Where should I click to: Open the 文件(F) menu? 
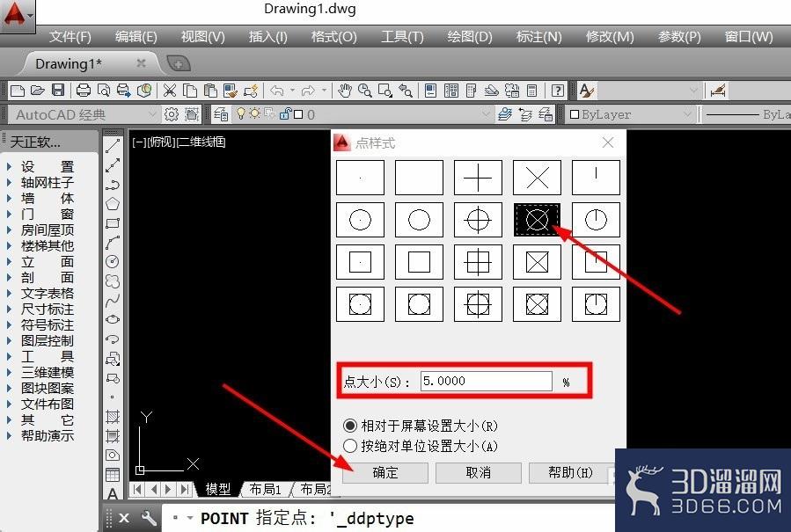coord(70,37)
